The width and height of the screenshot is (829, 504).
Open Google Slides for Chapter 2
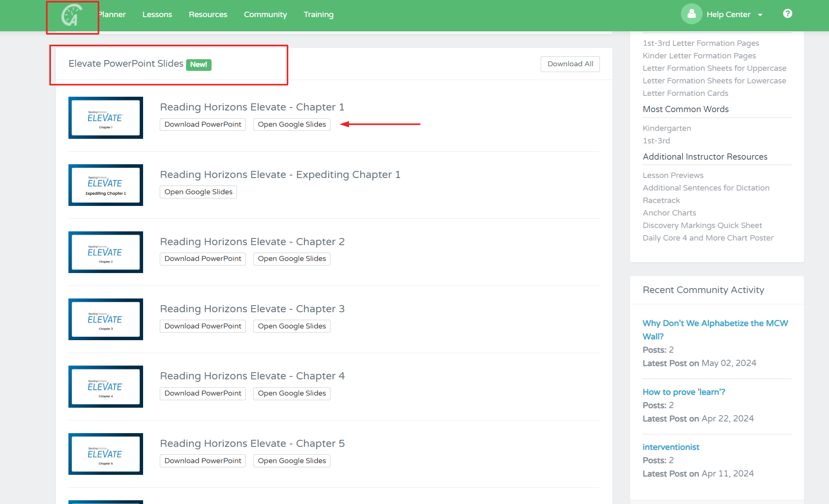click(292, 258)
